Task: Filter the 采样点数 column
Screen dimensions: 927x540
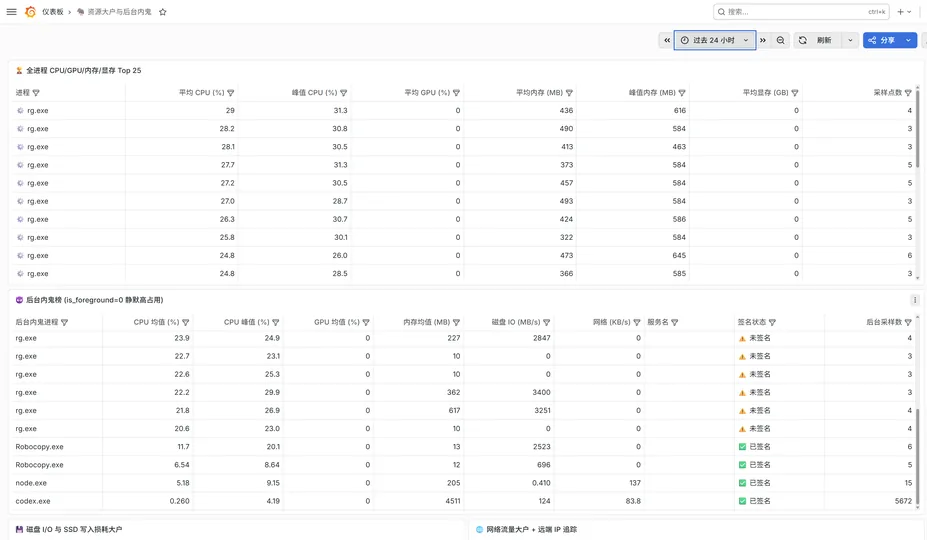Action: tap(908, 93)
